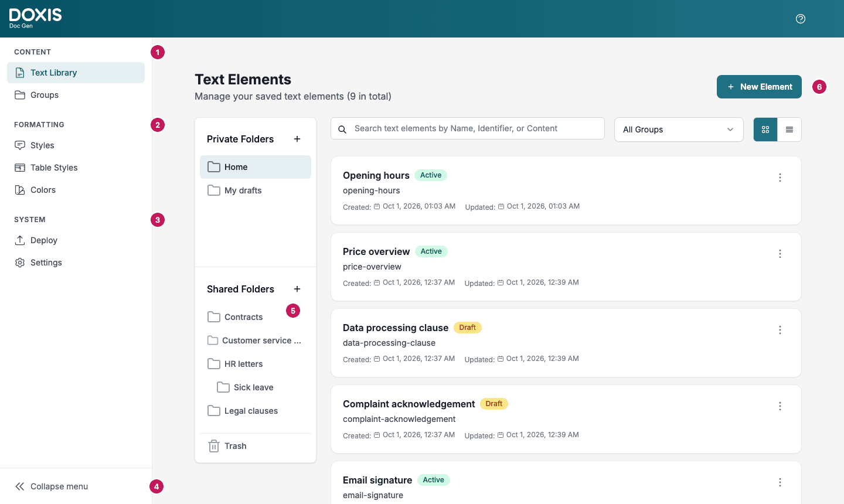Open the Customer service shared folder

pos(256,340)
